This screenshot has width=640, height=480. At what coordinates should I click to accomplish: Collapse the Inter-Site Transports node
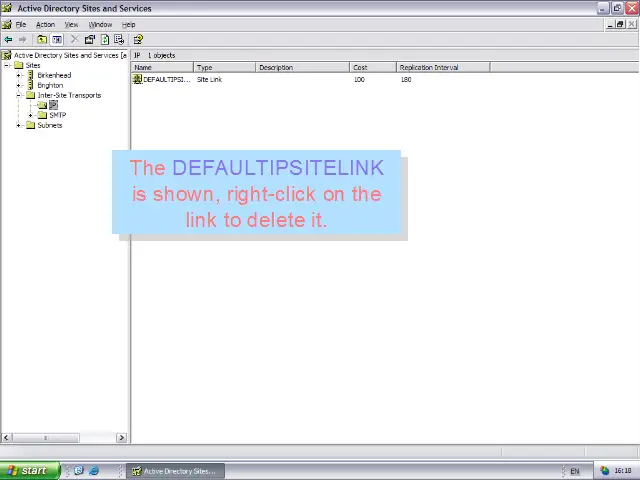[x=18, y=95]
